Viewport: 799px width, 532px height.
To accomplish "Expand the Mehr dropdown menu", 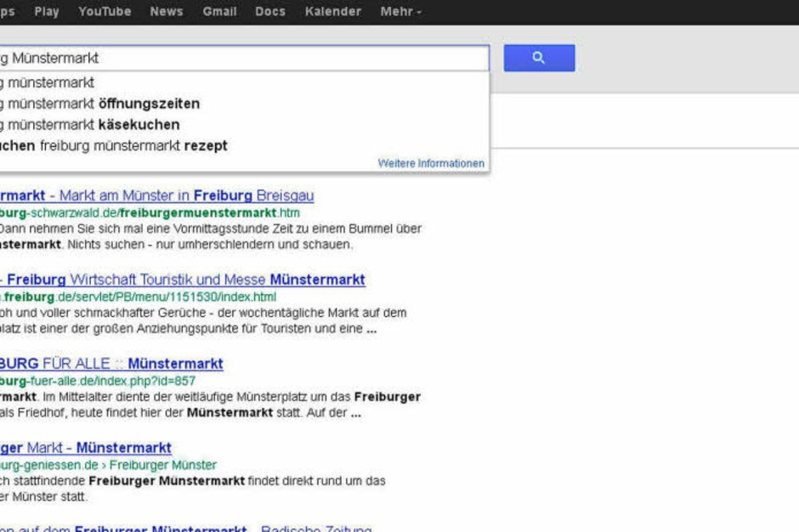I will [x=400, y=11].
